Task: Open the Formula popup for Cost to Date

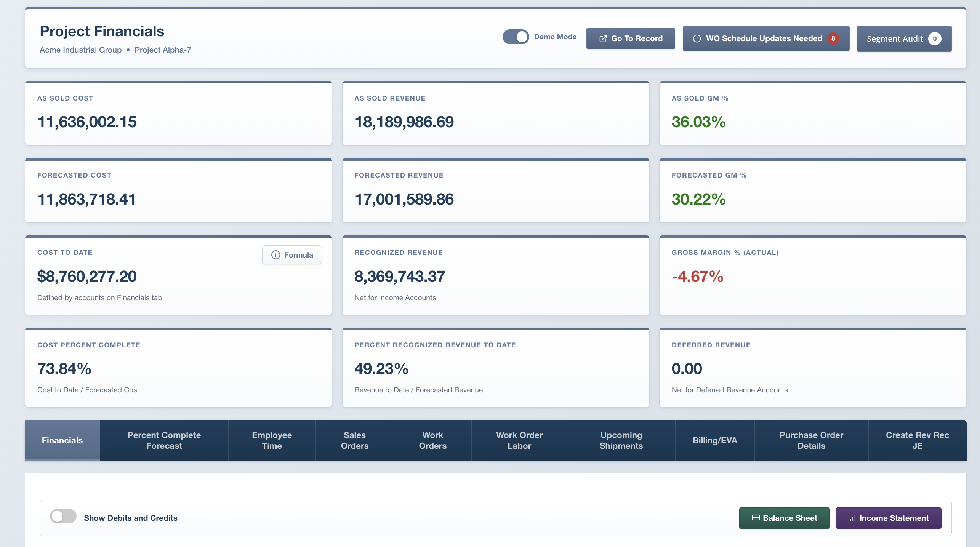Action: (292, 255)
